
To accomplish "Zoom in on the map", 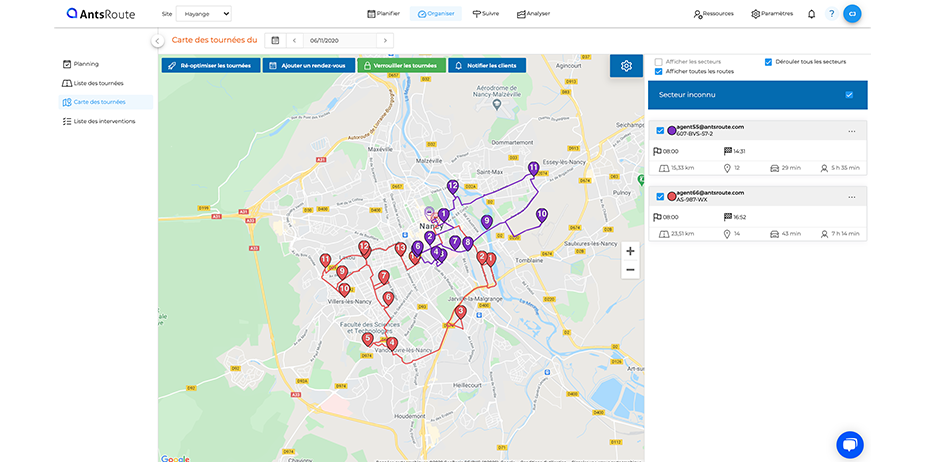I will 630,251.
